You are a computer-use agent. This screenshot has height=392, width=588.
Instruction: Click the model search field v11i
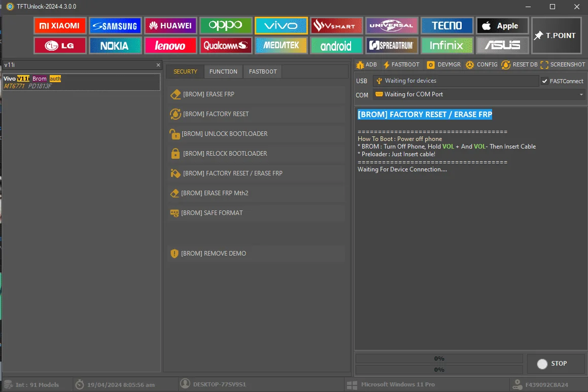(78, 65)
